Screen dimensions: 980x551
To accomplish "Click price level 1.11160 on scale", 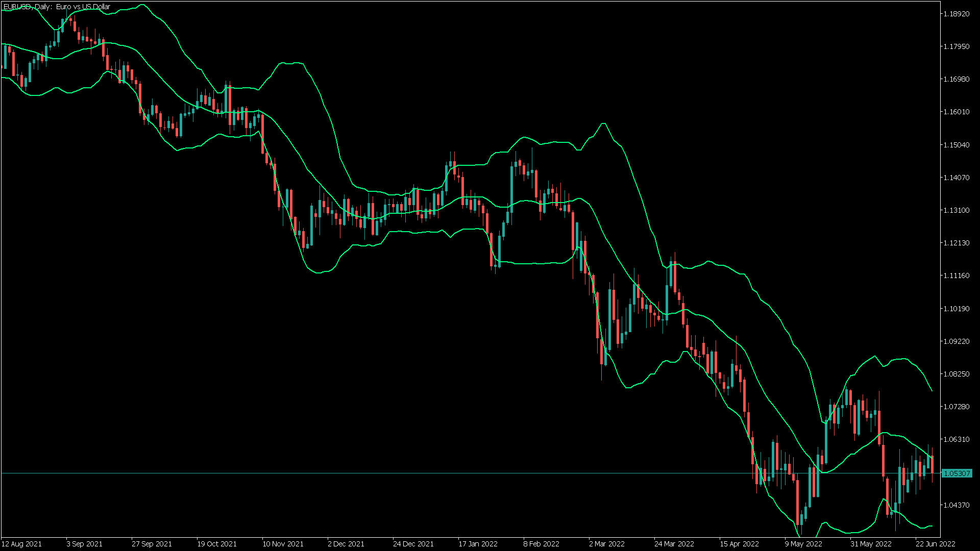I will [957, 275].
